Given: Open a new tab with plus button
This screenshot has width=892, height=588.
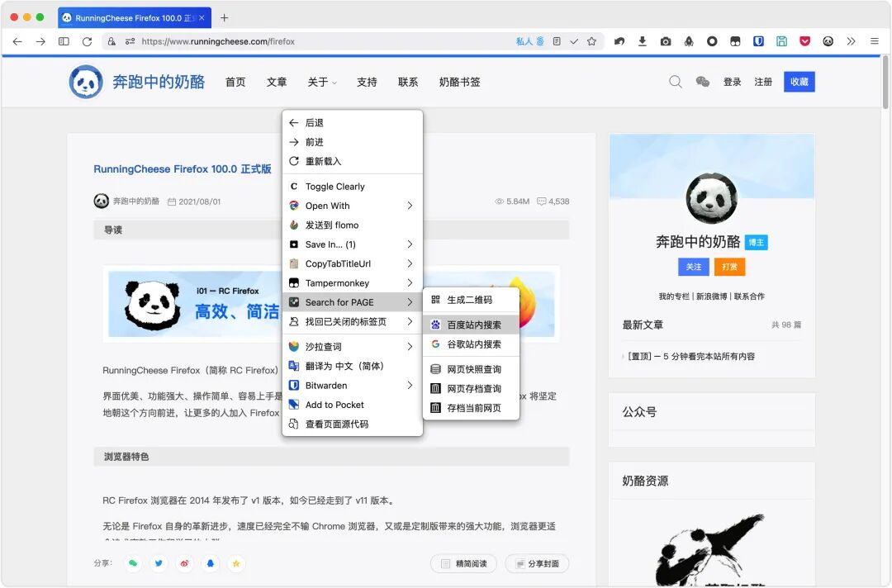Looking at the screenshot, I should [x=224, y=17].
